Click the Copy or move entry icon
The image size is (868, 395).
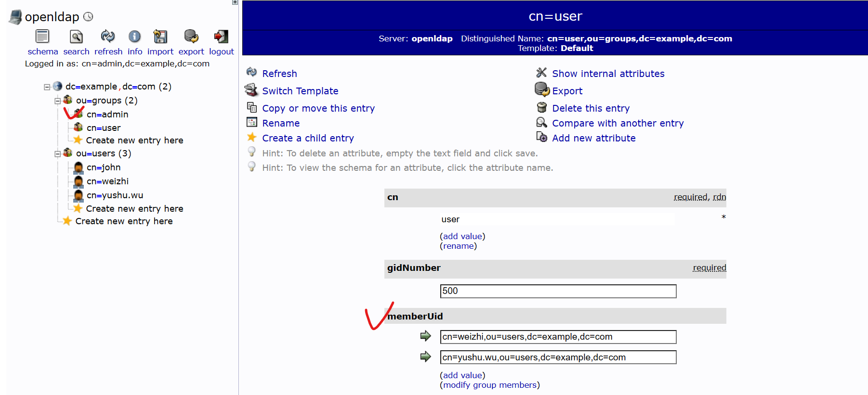coord(252,107)
